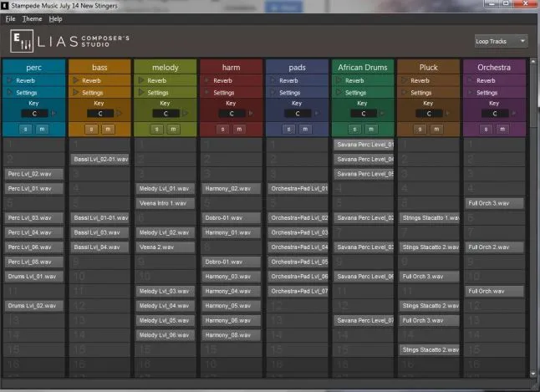This screenshot has height=392, width=540.
Task: Select the Perc Lvl_08.wav clip
Action: (x=34, y=262)
